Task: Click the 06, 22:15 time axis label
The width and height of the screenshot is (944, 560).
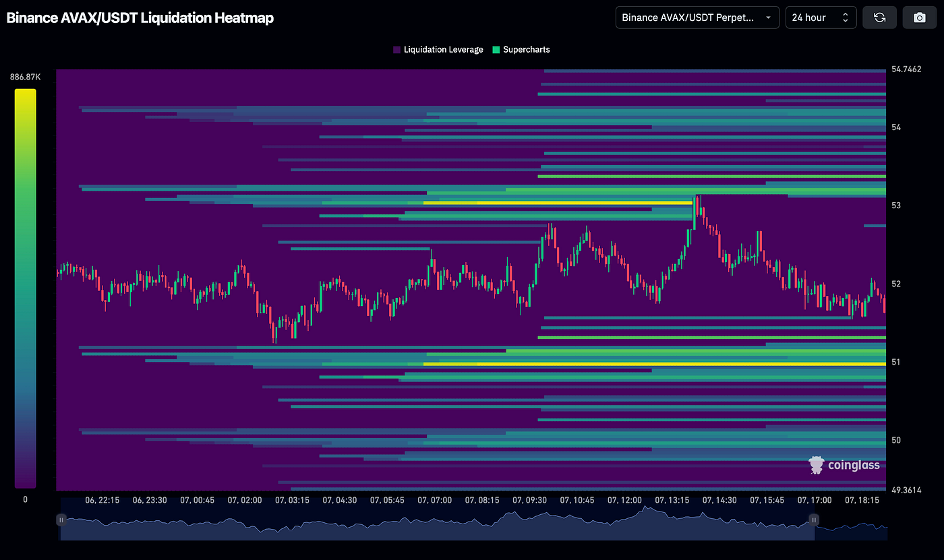Action: click(102, 501)
